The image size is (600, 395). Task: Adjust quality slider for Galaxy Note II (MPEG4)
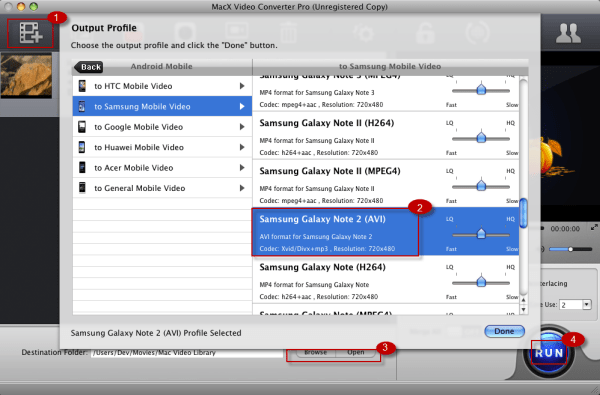[481, 186]
